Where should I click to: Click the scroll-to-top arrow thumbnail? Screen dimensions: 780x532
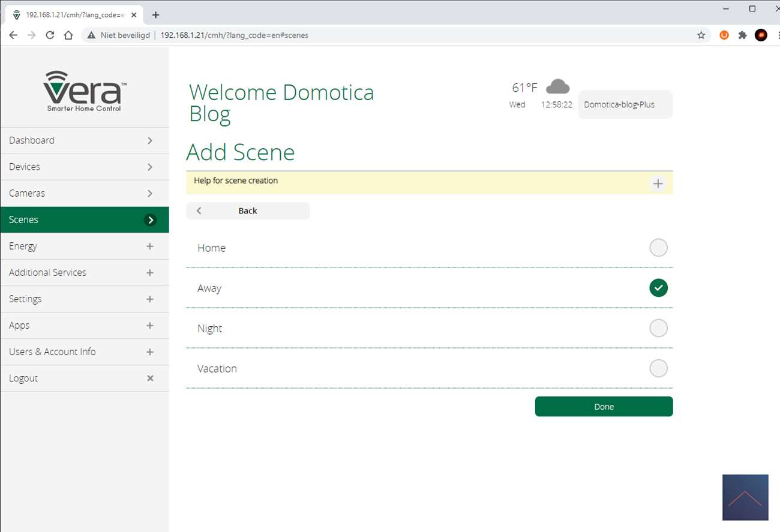[745, 497]
